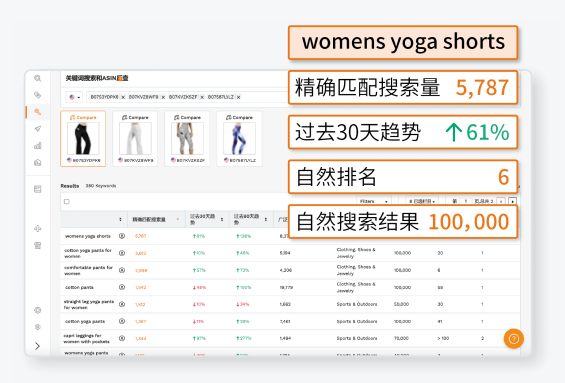Image resolution: width=565 pixels, height=383 pixels.
Task: Click Compare on the black pants product
Action: click(83, 117)
